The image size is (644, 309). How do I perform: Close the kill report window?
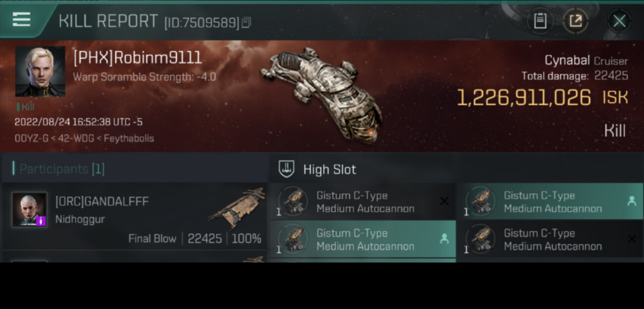click(619, 21)
